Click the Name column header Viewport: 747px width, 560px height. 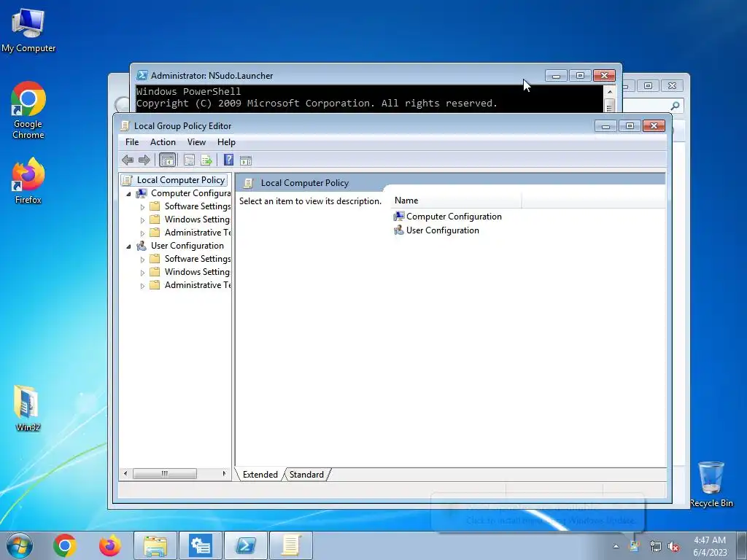[x=456, y=201]
